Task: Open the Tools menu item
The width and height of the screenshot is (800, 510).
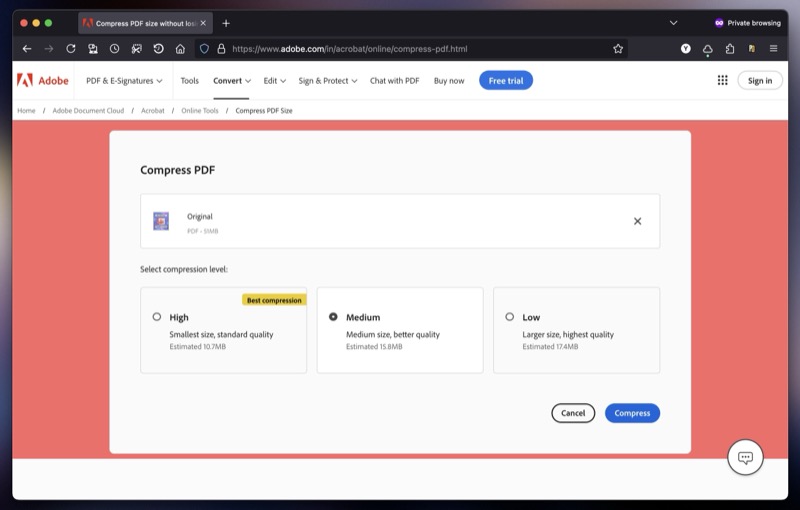Action: click(189, 81)
